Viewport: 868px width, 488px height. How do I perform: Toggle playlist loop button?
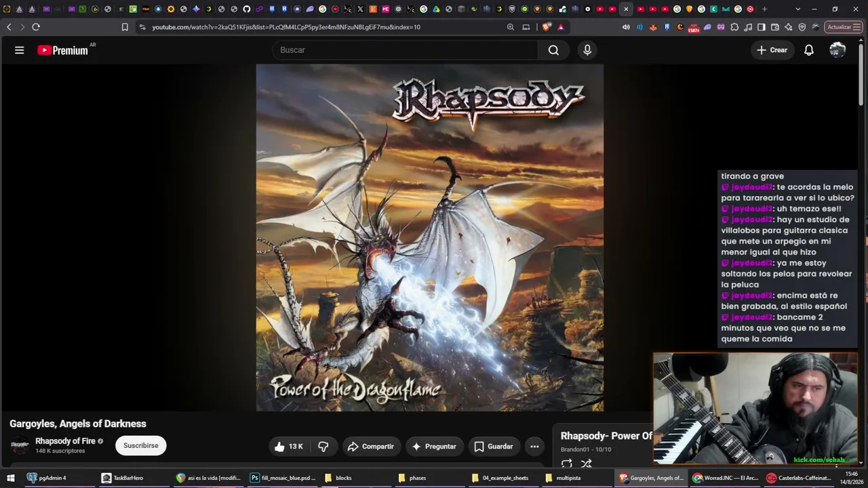(567, 464)
